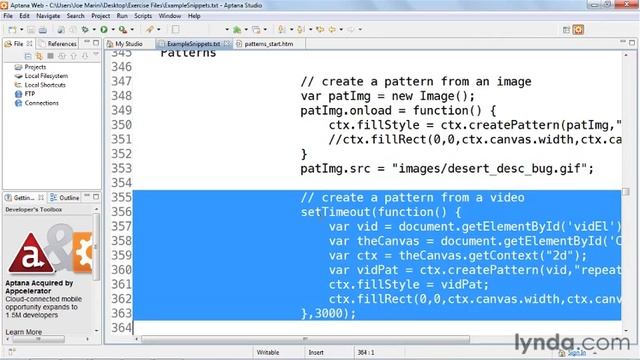Minimize the File view panel
Viewport: 640px width, 360px height.
point(87,42)
